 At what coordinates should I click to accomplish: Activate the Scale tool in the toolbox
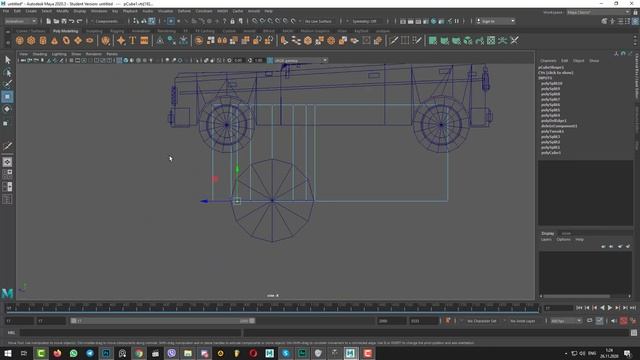coord(7,123)
